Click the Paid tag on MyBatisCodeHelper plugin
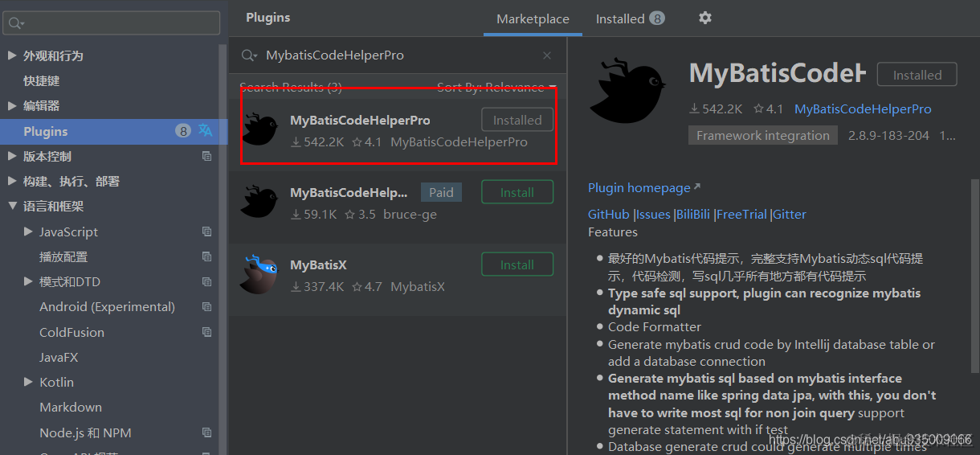 [x=441, y=192]
